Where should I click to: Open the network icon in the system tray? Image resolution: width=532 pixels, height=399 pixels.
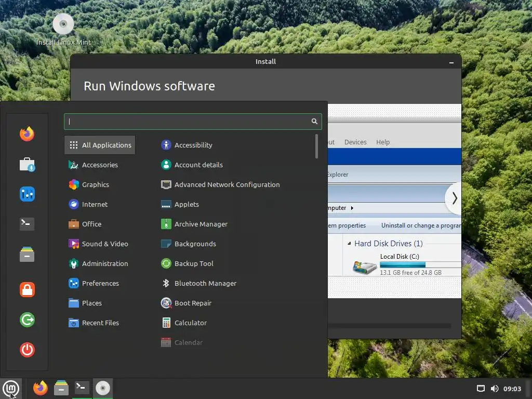point(481,389)
